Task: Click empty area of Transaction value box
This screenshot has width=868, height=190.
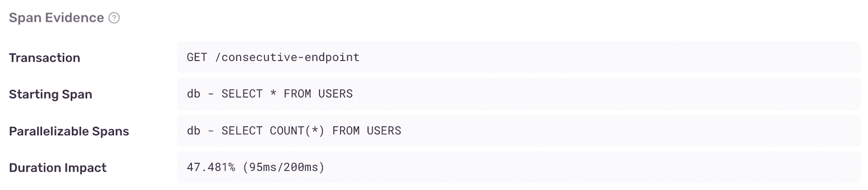Action: click(606, 58)
